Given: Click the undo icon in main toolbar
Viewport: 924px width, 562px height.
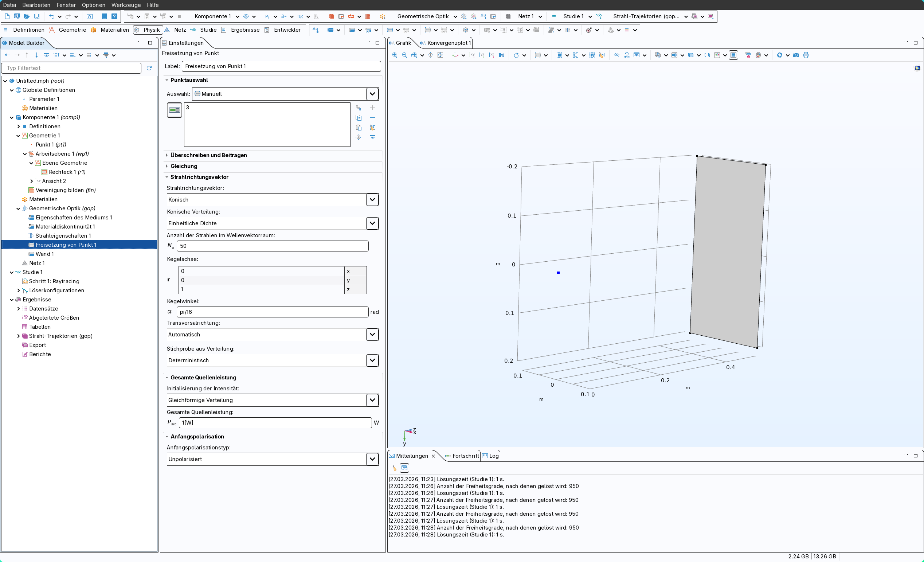Looking at the screenshot, I should (52, 16).
